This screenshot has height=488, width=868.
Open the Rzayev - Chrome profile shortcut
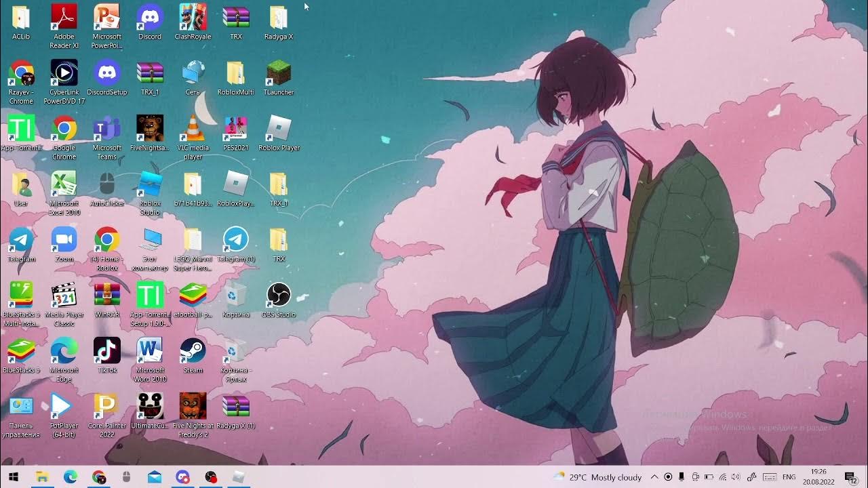click(x=21, y=83)
